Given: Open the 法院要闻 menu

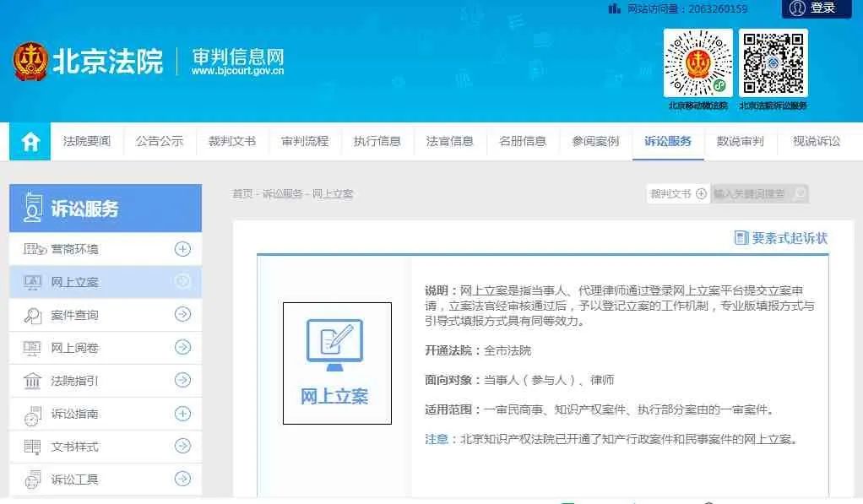Looking at the screenshot, I should [87, 141].
